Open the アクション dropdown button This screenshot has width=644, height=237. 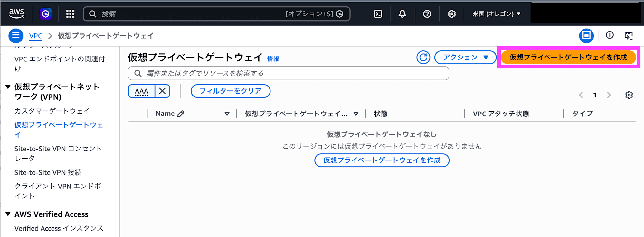[x=465, y=57]
